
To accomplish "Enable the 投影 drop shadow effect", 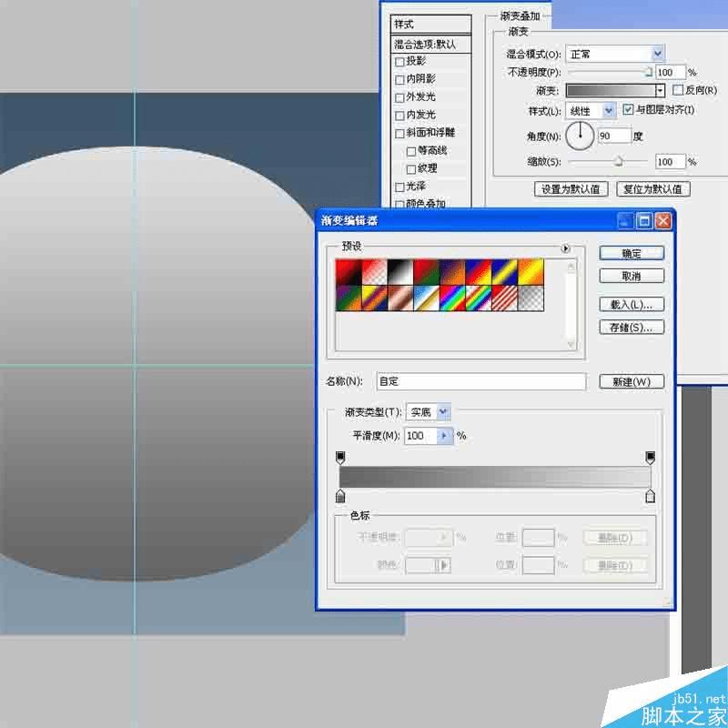I will [399, 62].
